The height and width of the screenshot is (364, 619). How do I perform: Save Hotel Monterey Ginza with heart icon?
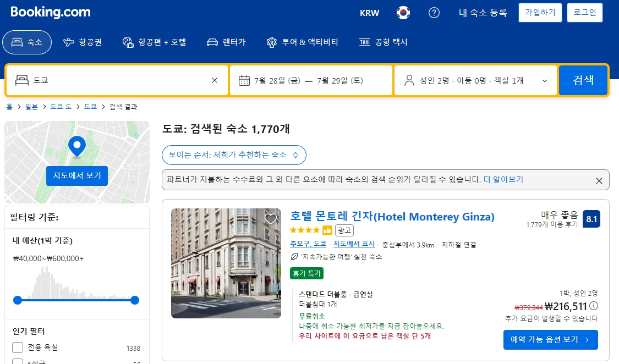tap(270, 218)
